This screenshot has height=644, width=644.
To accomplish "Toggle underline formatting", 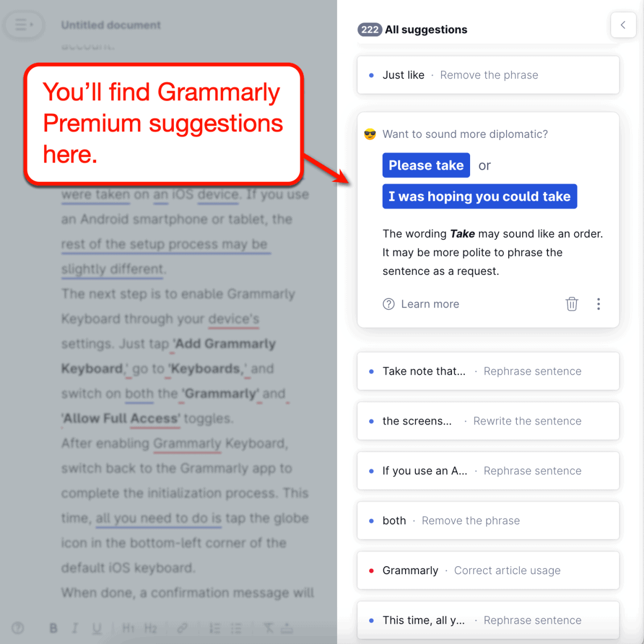I will coord(96,628).
